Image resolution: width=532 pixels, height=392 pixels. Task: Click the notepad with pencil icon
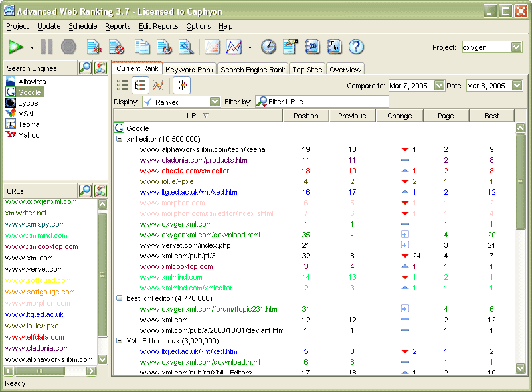[x=290, y=47]
